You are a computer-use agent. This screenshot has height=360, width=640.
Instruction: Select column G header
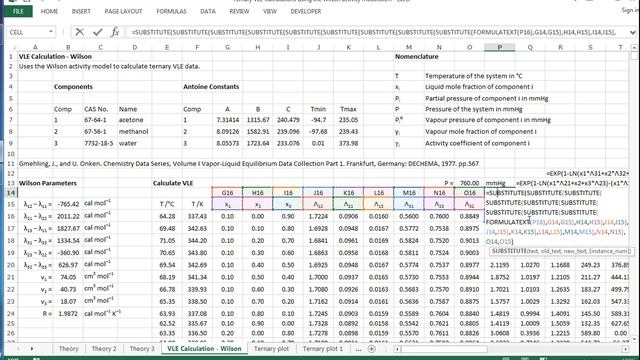227,47
